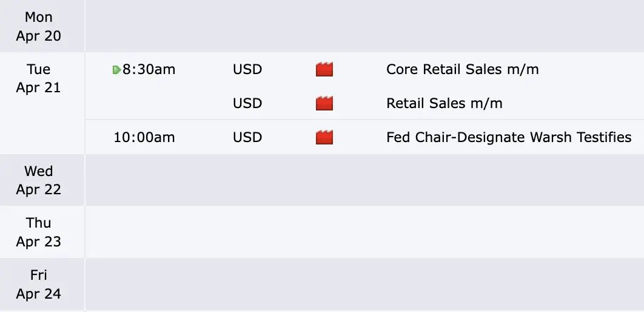644x312 pixels.
Task: Click the empty event row for Friday
Action: [364, 285]
